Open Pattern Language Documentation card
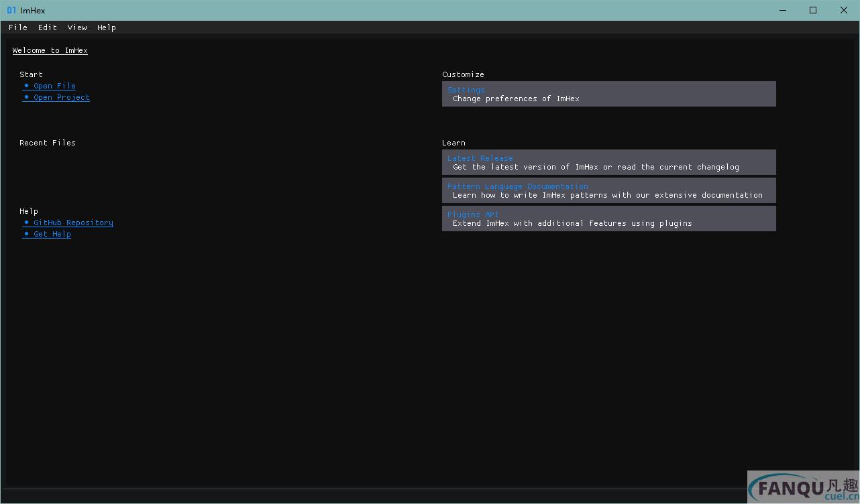 609,190
